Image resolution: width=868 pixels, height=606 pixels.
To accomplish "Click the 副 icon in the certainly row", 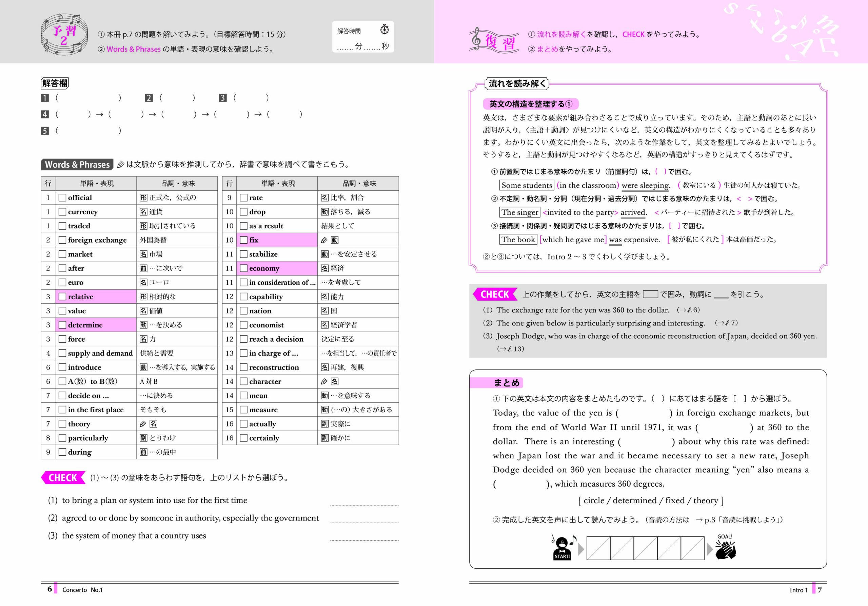I will pyautogui.click(x=325, y=438).
